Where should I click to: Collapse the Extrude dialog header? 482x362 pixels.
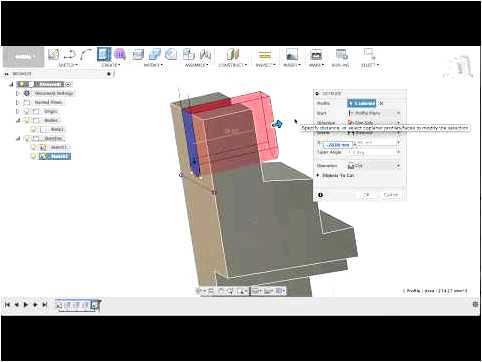pyautogui.click(x=317, y=93)
